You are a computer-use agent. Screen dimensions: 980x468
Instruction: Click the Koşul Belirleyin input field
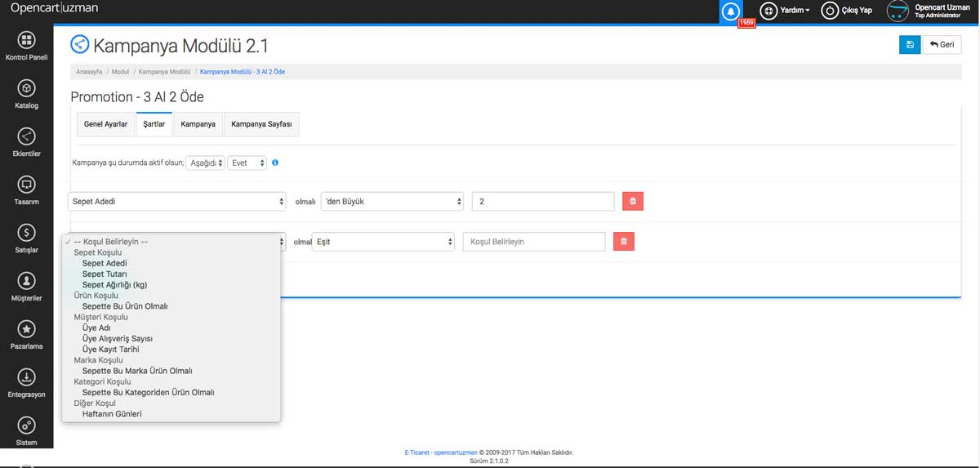tap(534, 242)
